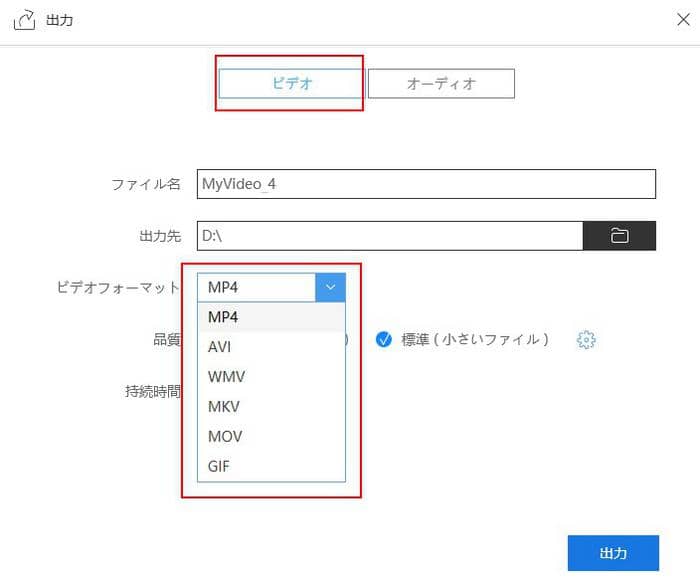The image size is (700, 582).
Task: Click the 出力 share icon in title
Action: [x=24, y=20]
